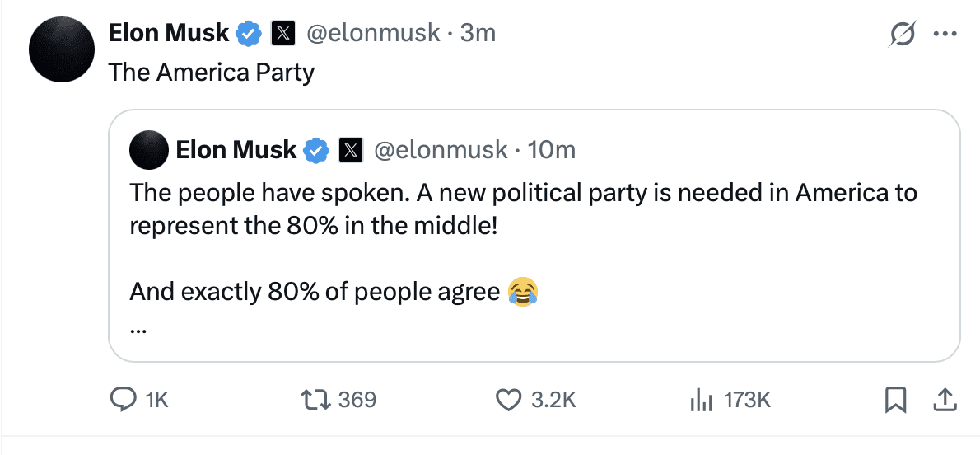Click the X affiliation badge on main post

pos(282,33)
